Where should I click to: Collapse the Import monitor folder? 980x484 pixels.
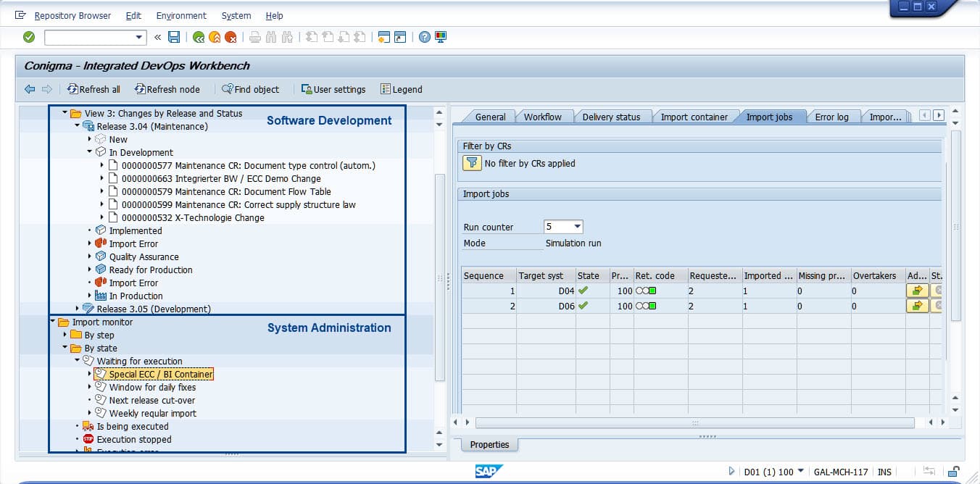(52, 322)
